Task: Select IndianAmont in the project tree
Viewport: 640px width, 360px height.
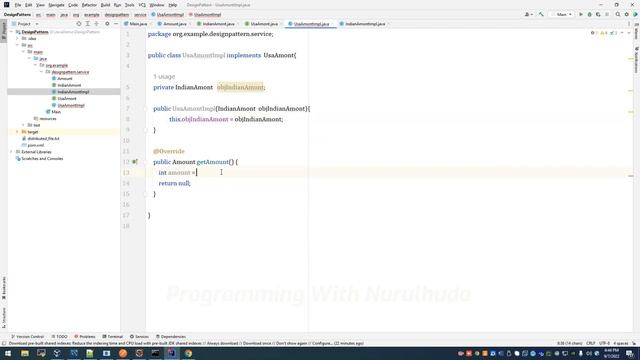Action: (69, 85)
